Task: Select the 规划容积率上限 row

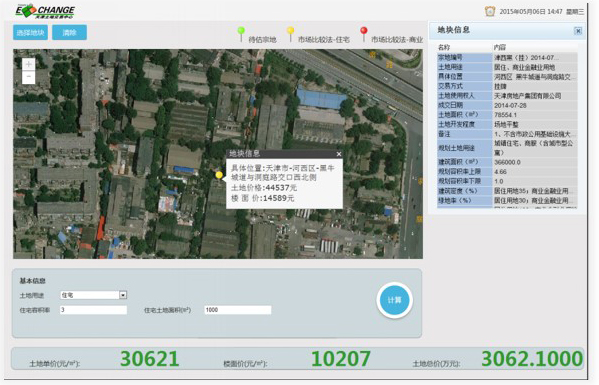Action: tap(507, 171)
